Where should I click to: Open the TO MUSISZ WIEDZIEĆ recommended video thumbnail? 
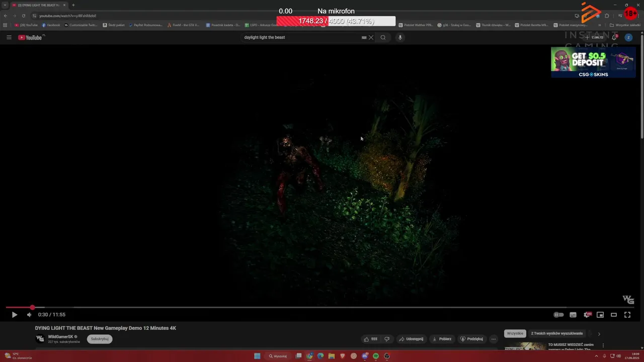point(525,347)
